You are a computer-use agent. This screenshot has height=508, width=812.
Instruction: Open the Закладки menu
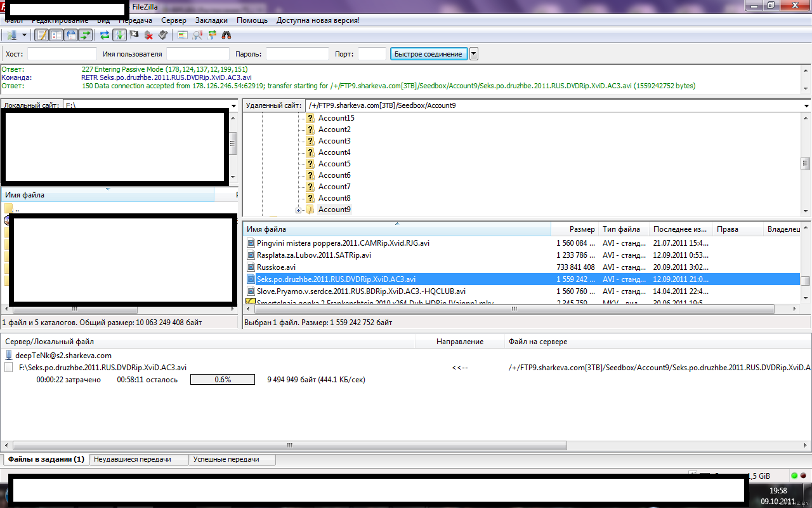pyautogui.click(x=211, y=20)
